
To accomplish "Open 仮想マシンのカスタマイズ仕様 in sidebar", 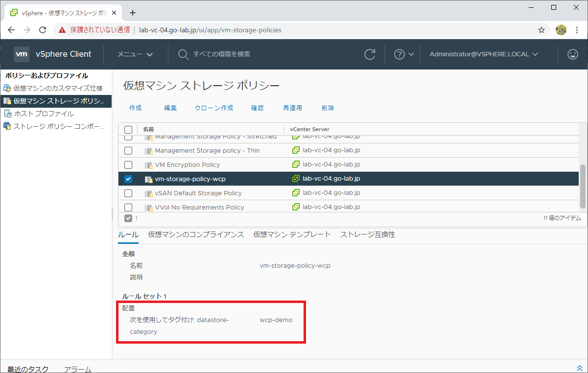I will pyautogui.click(x=58, y=88).
